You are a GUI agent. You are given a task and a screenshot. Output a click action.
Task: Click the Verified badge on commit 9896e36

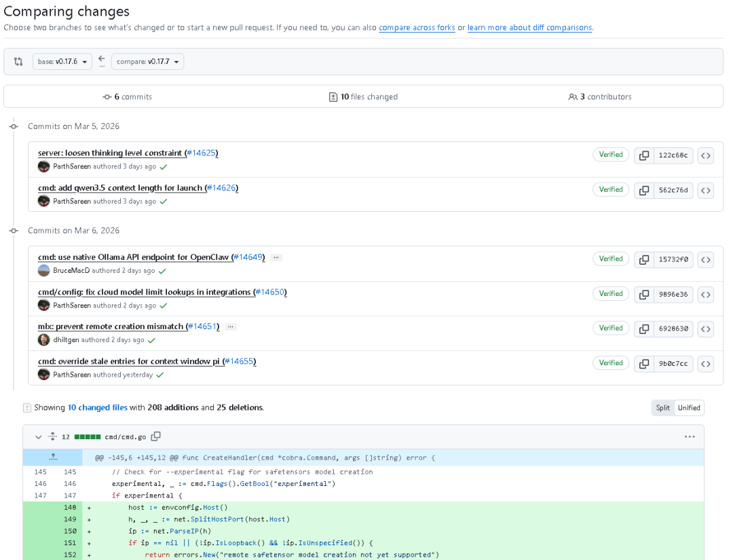coord(611,294)
